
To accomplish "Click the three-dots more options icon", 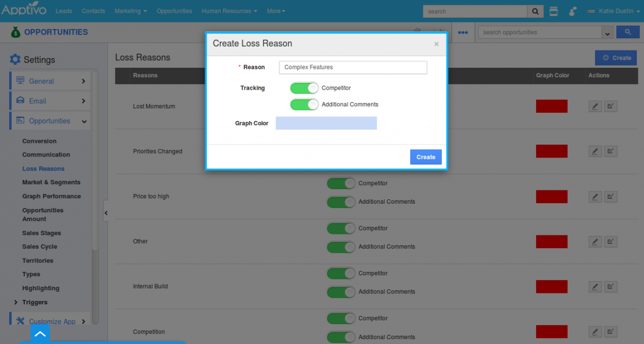I will click(462, 33).
